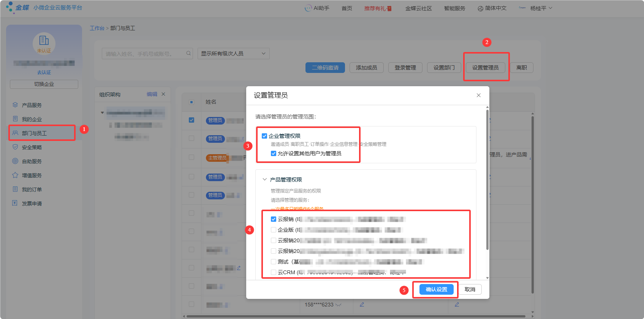Click the 添加成员 button
This screenshot has height=319, width=644.
coord(366,68)
